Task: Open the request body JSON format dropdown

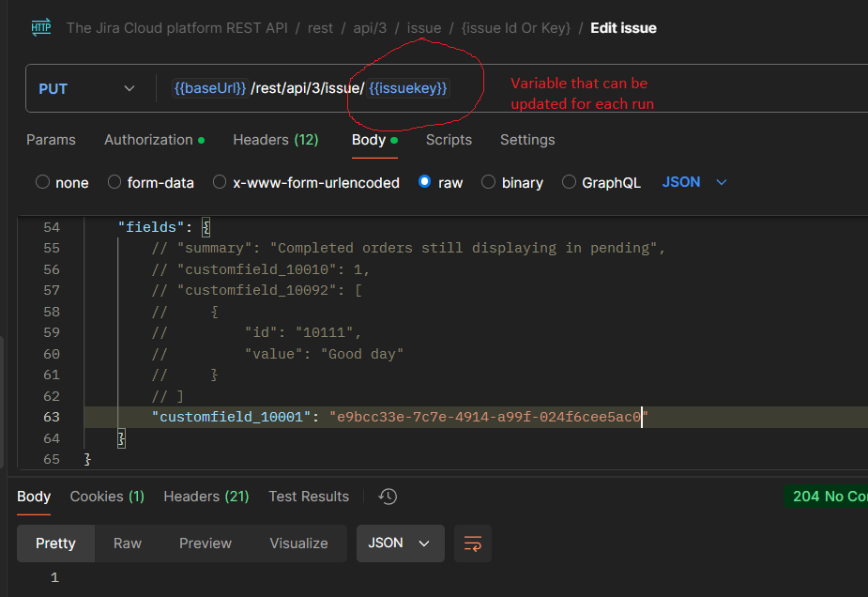Action: [694, 182]
